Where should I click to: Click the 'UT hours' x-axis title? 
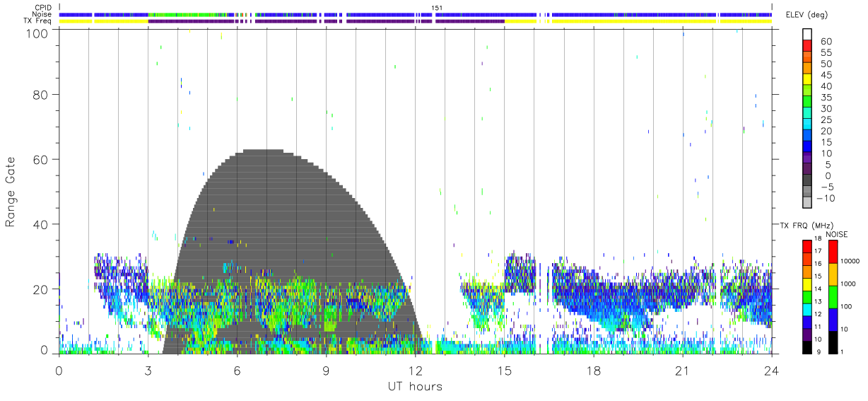tap(414, 386)
